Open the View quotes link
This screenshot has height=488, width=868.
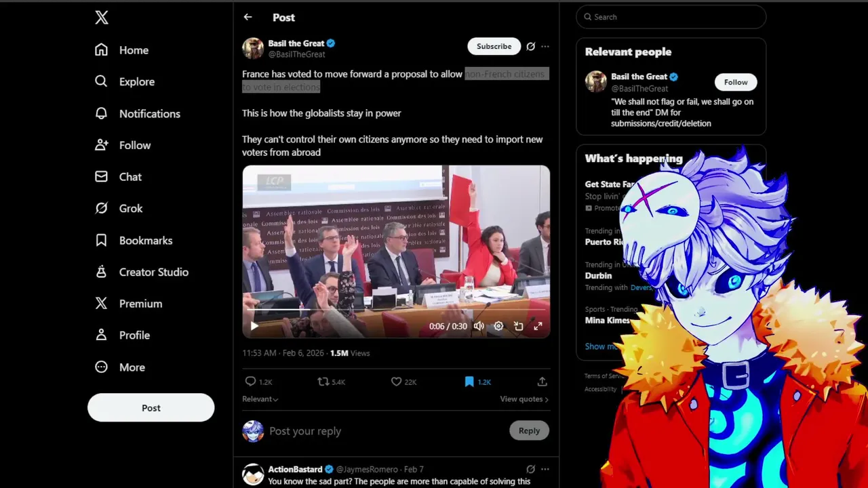pyautogui.click(x=524, y=399)
